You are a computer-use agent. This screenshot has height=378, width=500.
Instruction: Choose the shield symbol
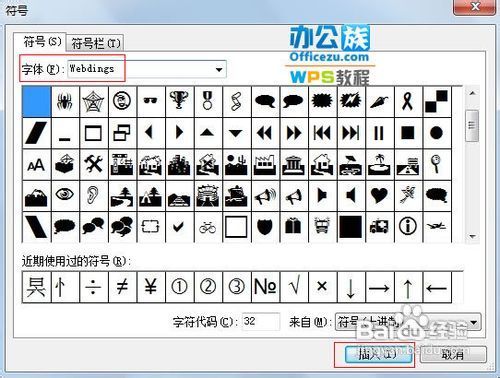(265, 227)
